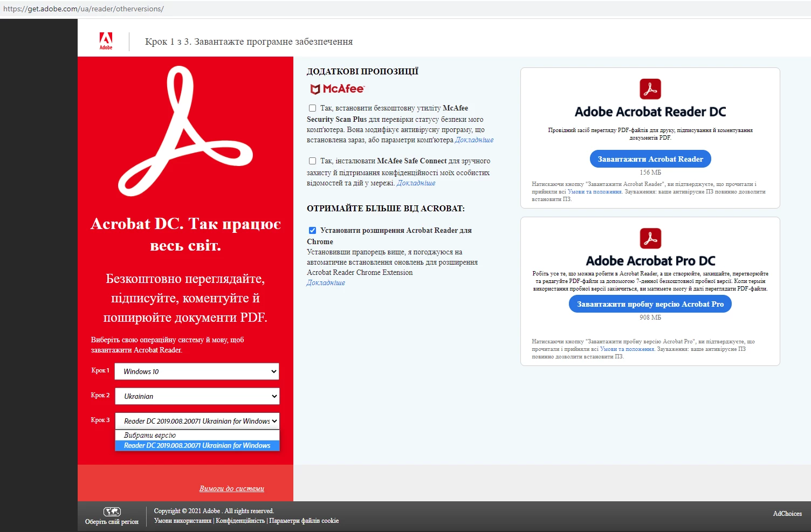
Task: Open 'Вимоги до системи' link
Action: (232, 488)
